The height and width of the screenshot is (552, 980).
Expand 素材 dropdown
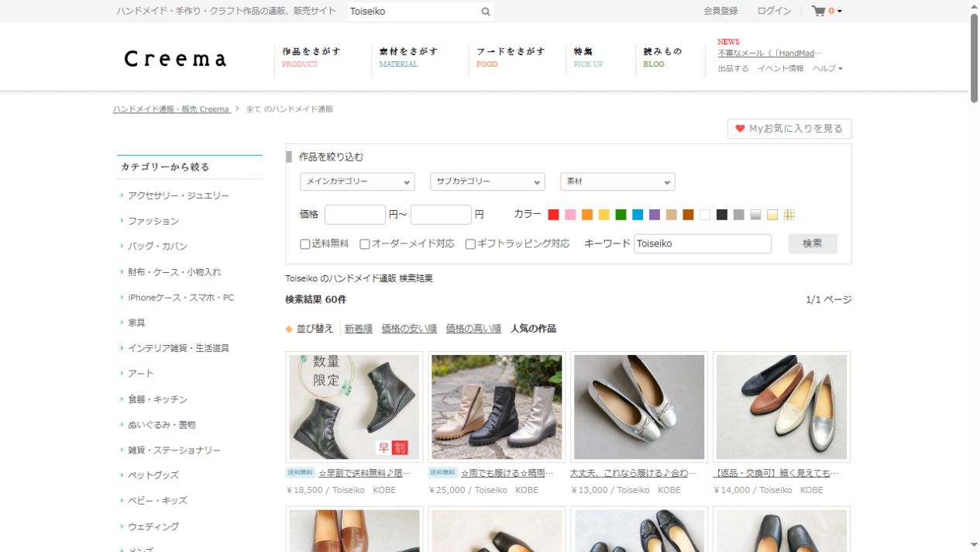click(x=617, y=181)
